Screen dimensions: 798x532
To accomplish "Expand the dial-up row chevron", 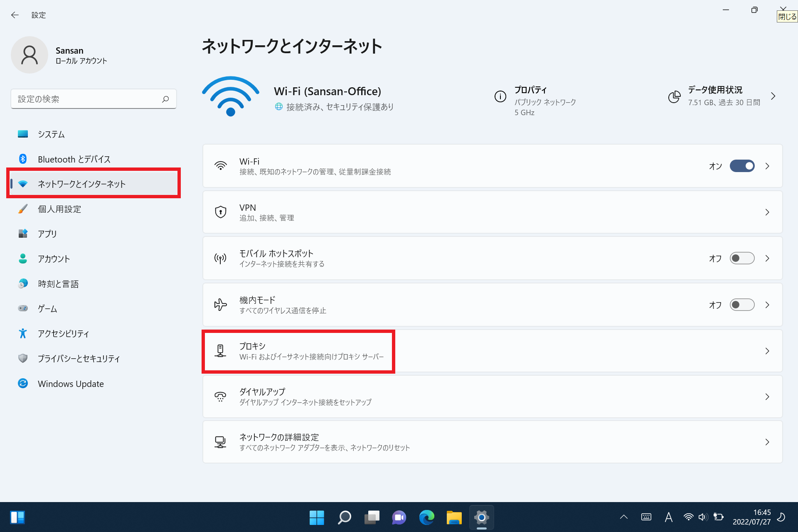I will click(x=767, y=397).
